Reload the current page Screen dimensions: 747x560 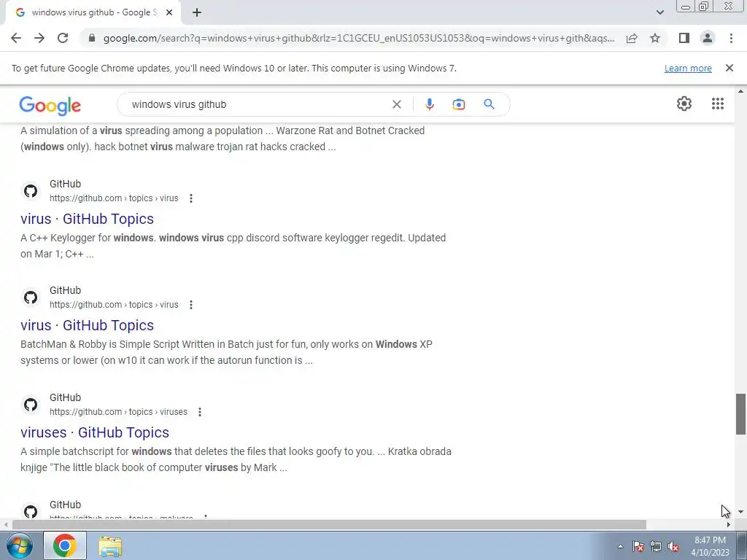[63, 38]
